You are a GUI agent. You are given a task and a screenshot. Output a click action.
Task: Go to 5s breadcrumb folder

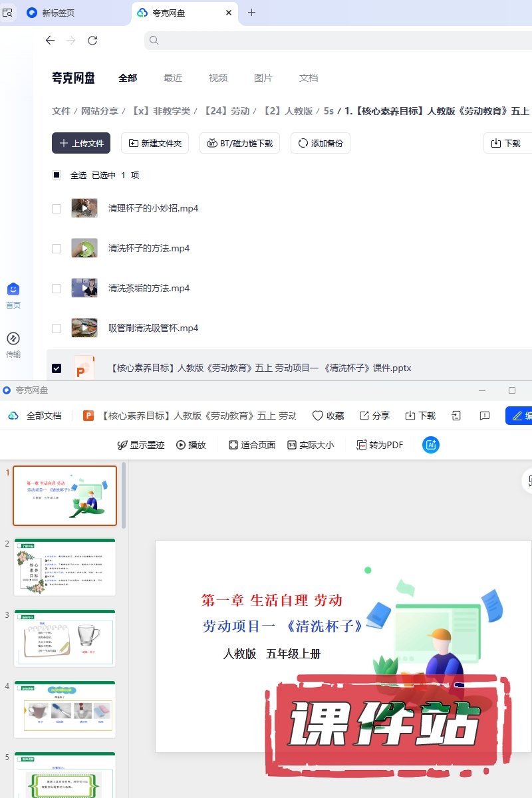pyautogui.click(x=329, y=111)
